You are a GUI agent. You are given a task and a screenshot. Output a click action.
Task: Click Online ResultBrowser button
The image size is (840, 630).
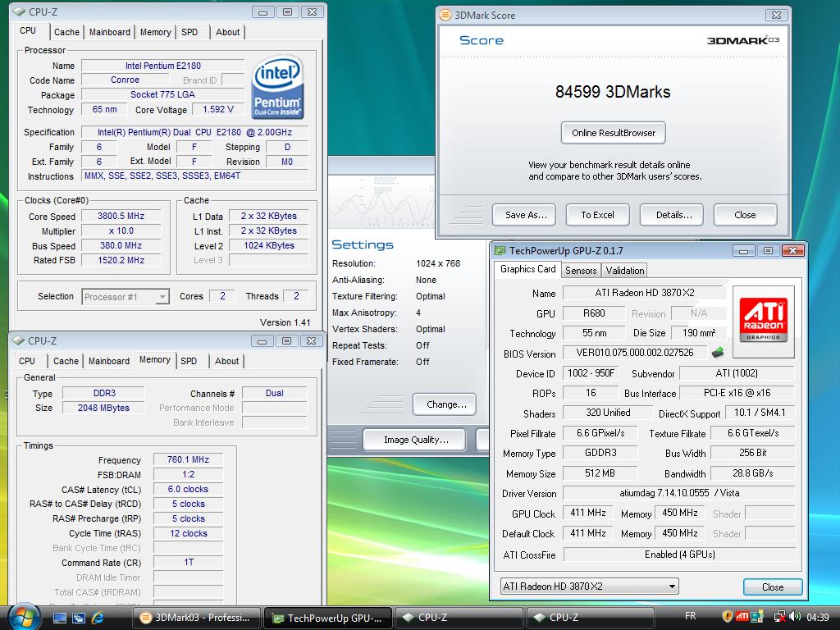tap(614, 133)
